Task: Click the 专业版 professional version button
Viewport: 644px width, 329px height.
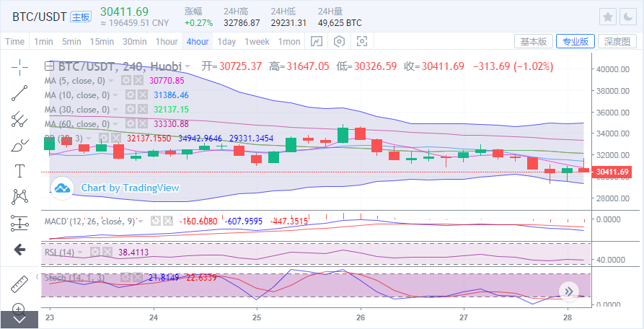Action: [x=575, y=41]
